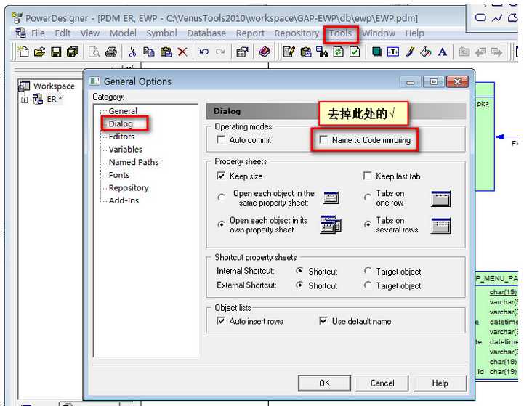Image resolution: width=532 pixels, height=406 pixels.
Task: Click the teal shadow/fill square icon
Action: [x=376, y=52]
